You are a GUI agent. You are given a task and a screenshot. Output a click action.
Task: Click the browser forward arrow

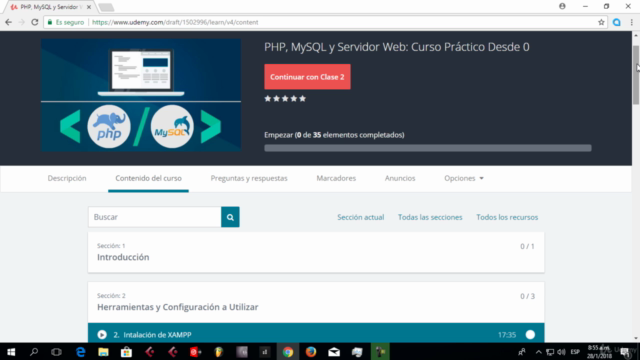point(22,22)
